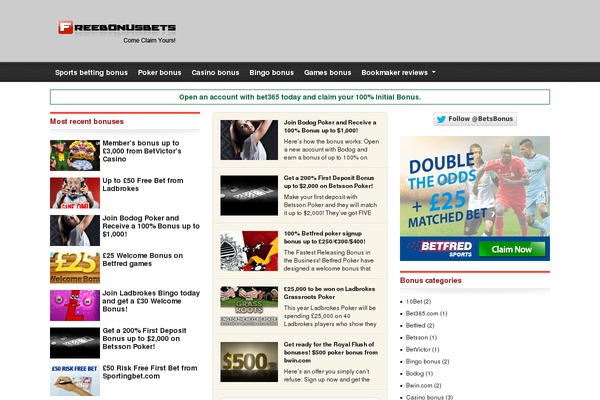Screen dimensions: 600x400
Task: Click center Bodog Poker article image
Action: pos(249,140)
